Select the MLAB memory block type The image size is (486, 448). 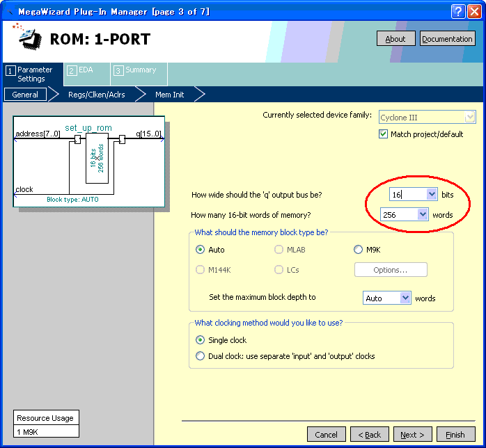[279, 250]
